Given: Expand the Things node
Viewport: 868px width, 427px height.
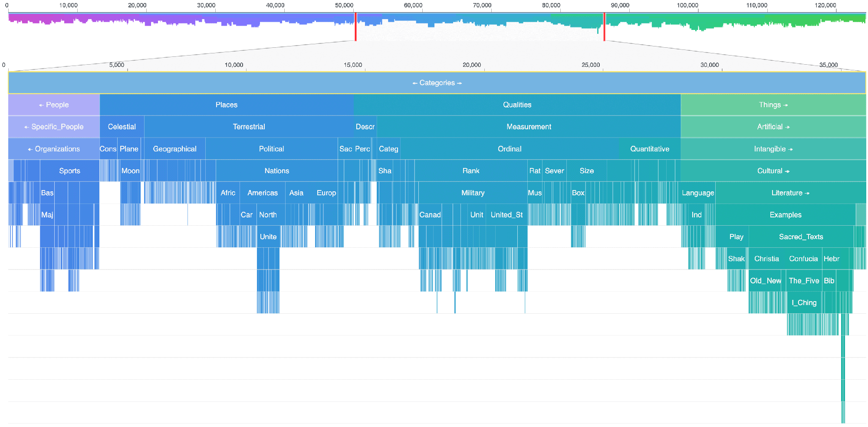Looking at the screenshot, I should tap(773, 105).
